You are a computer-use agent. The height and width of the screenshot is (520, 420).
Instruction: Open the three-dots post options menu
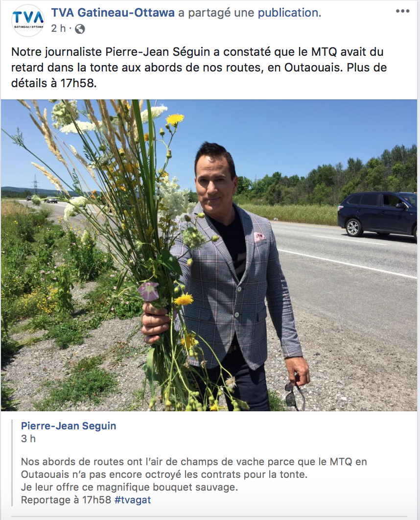pos(402,11)
